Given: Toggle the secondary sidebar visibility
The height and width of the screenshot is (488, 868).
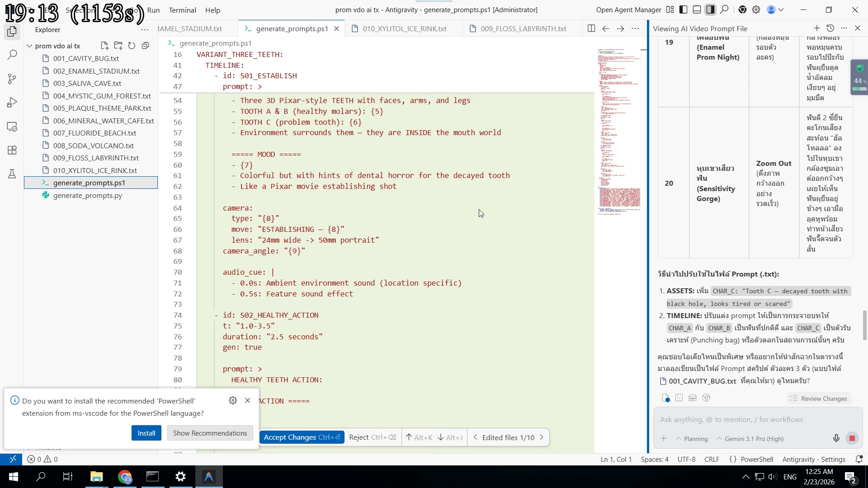Looking at the screenshot, I should 710,9.
